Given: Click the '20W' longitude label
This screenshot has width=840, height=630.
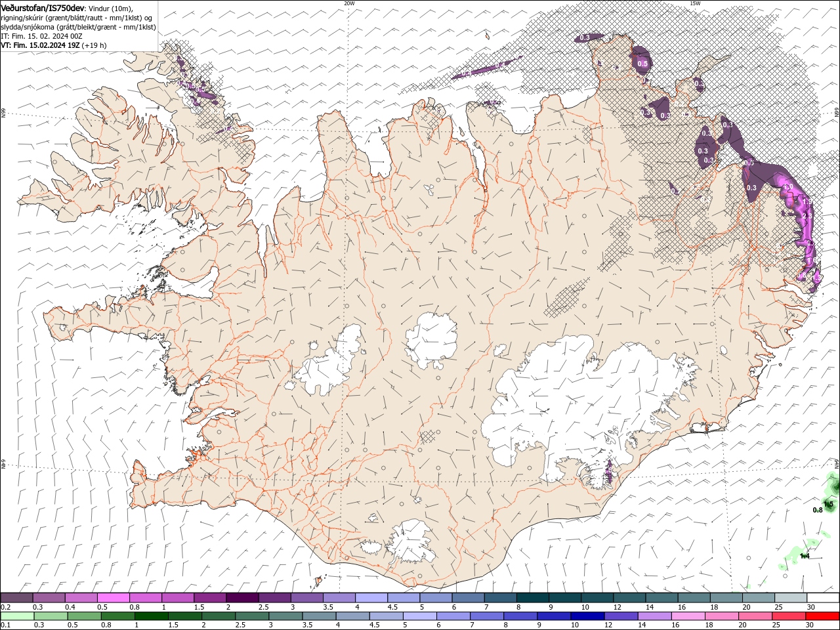Looking at the screenshot, I should point(349,3).
